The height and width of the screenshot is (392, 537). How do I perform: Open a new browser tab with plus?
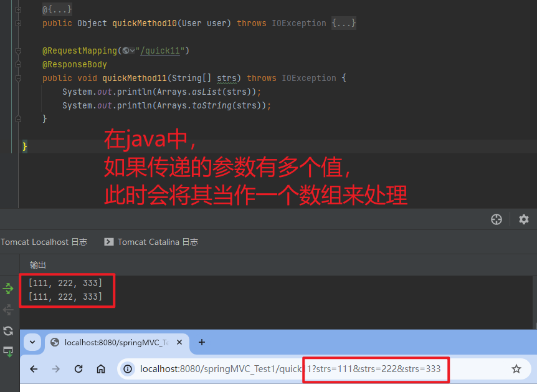[202, 342]
